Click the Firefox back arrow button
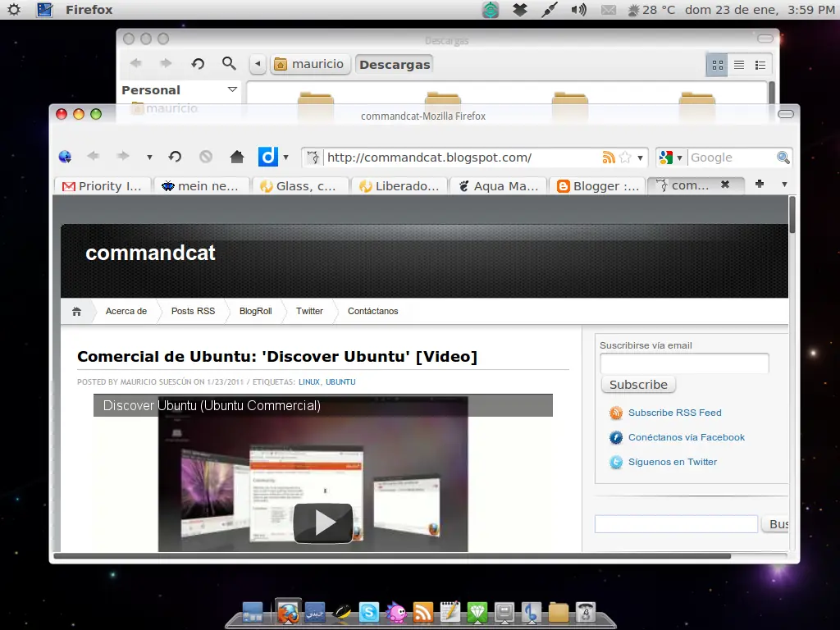This screenshot has width=840, height=630. [x=94, y=157]
